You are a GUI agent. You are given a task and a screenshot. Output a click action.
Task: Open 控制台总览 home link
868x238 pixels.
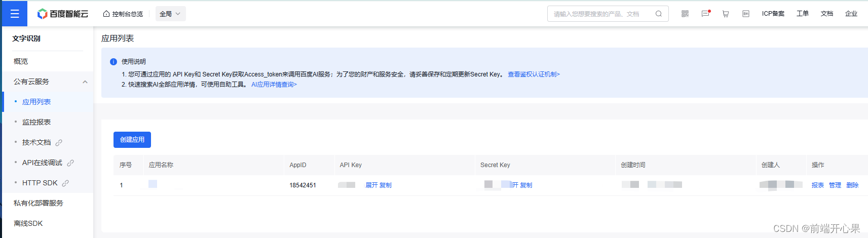(x=123, y=14)
